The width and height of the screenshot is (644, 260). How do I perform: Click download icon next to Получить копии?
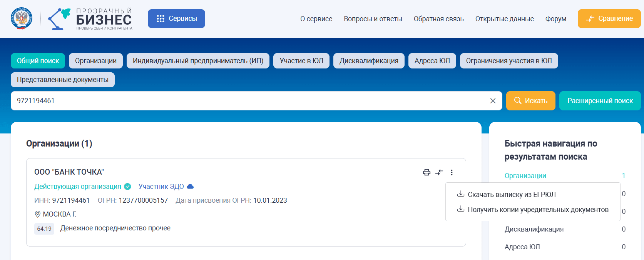point(460,209)
